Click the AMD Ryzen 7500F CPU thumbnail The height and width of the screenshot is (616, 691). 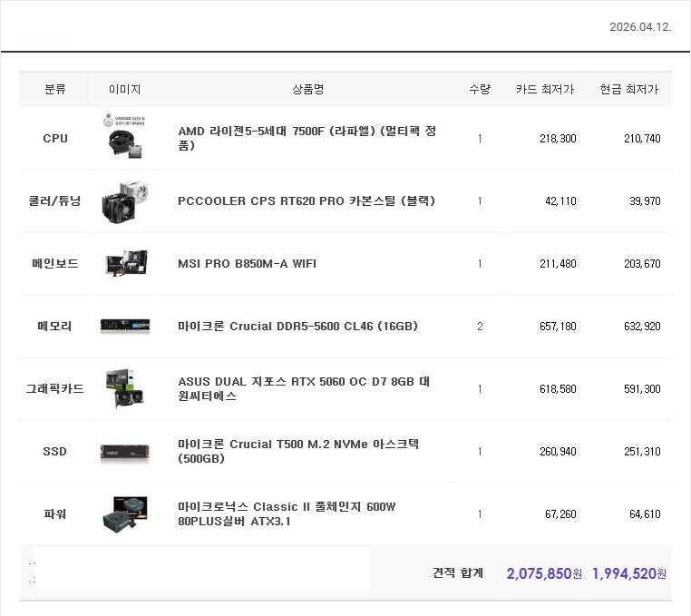[x=124, y=139]
